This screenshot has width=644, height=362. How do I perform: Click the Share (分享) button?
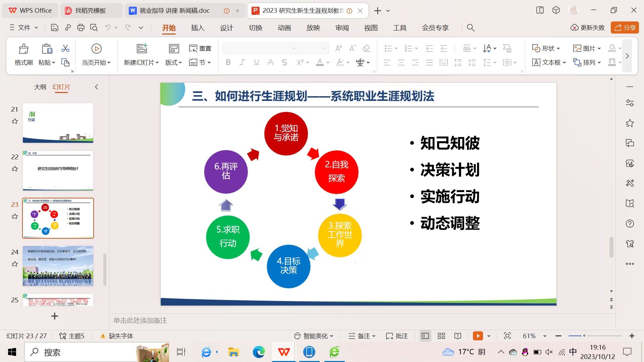(625, 28)
